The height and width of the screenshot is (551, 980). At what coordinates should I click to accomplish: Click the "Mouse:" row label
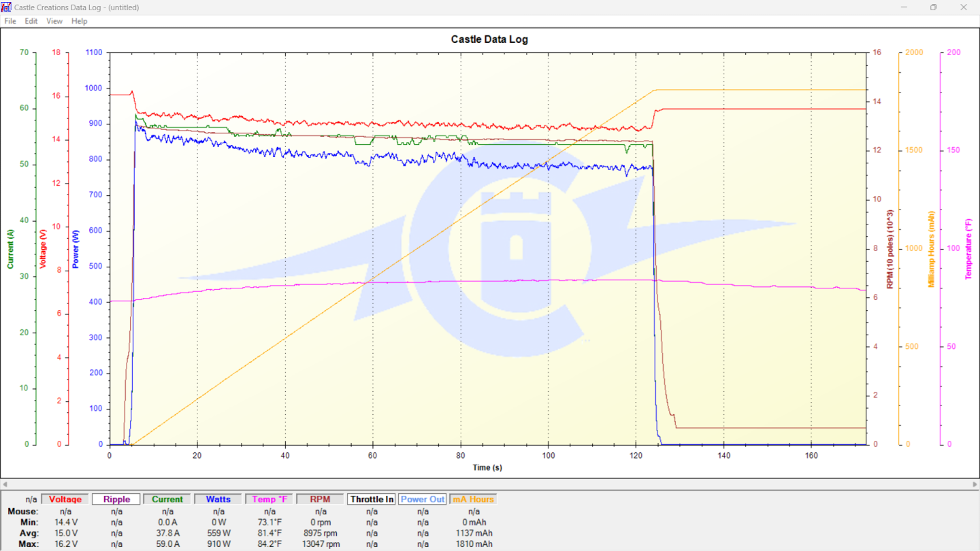[23, 512]
